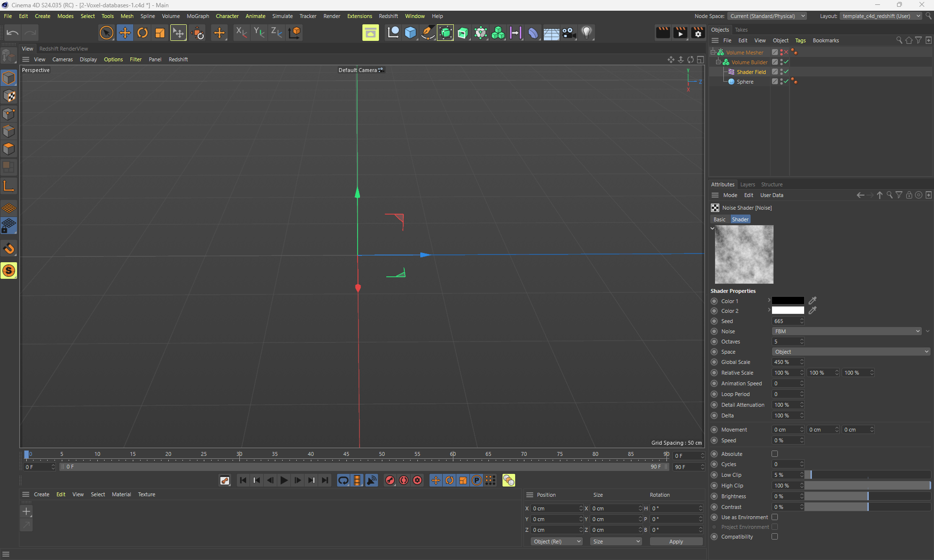The image size is (934, 560).
Task: Click the Light object icon
Action: pyautogui.click(x=587, y=33)
